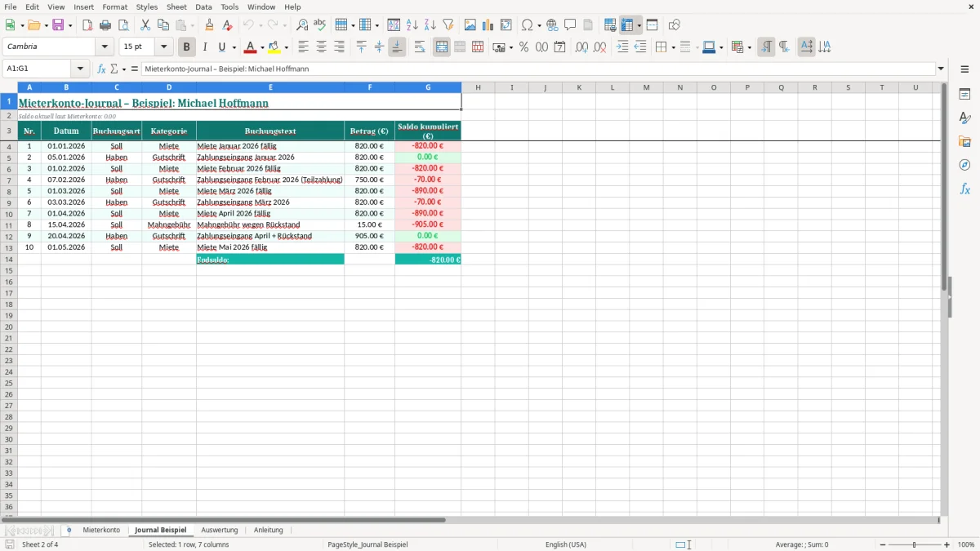This screenshot has width=980, height=551.
Task: Open the Sheet menu
Action: click(176, 7)
